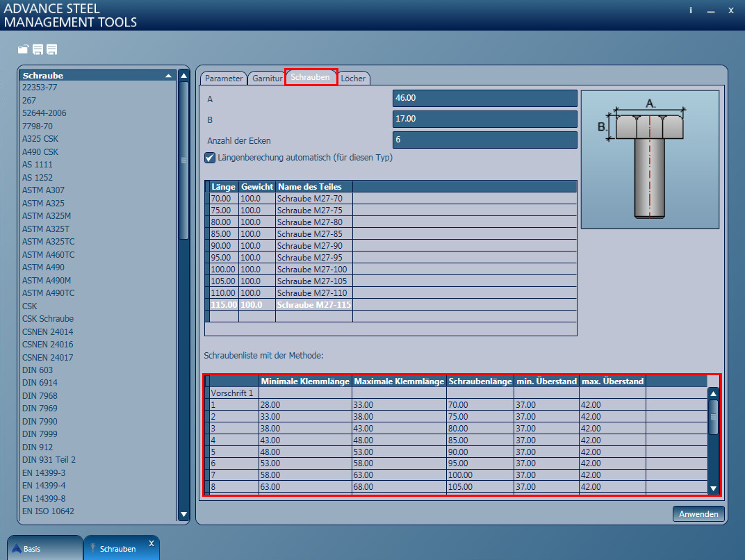Sort by Name des Teiles column header
The height and width of the screenshot is (560, 745).
[314, 187]
